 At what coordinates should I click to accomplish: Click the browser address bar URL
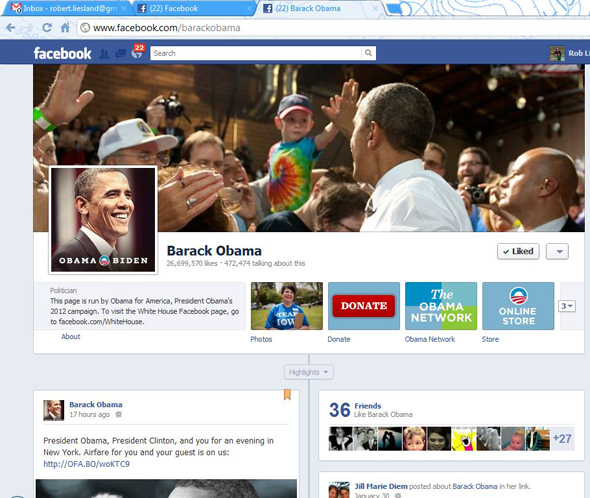pyautogui.click(x=166, y=28)
